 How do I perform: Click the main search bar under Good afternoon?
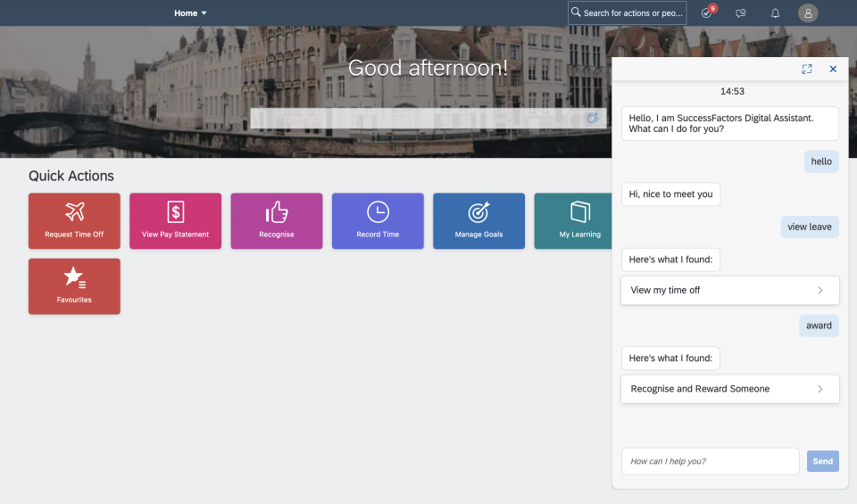tap(428, 118)
